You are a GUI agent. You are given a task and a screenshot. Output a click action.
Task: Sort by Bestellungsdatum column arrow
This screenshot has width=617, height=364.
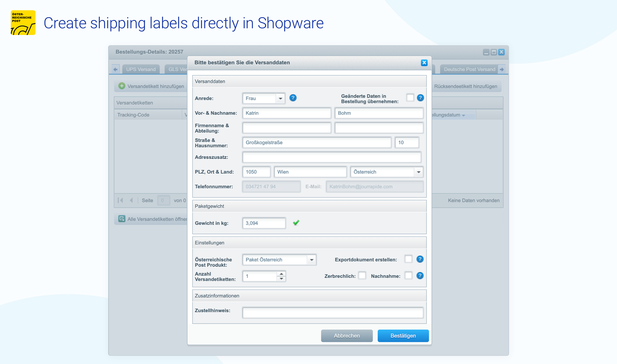[464, 115]
